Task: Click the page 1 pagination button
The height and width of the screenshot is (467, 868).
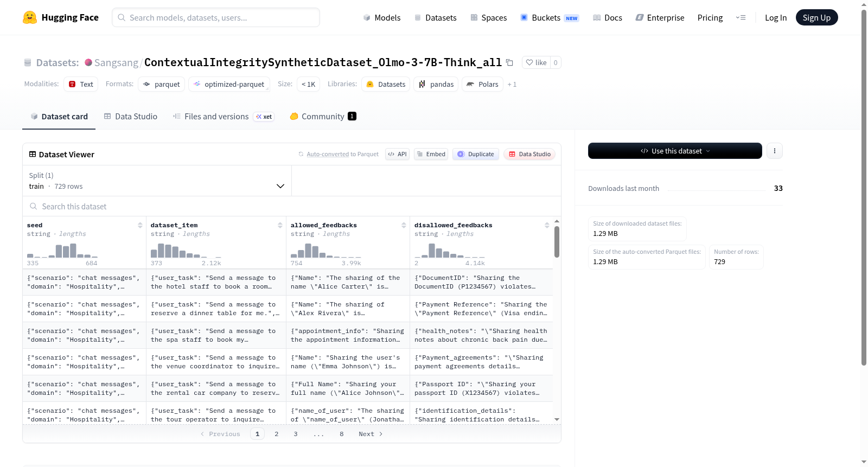Action: (x=258, y=434)
